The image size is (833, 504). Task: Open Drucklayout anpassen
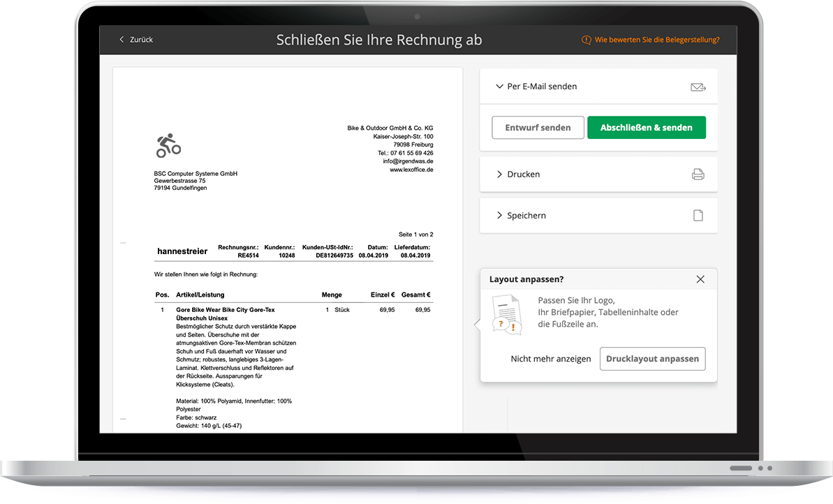point(652,358)
